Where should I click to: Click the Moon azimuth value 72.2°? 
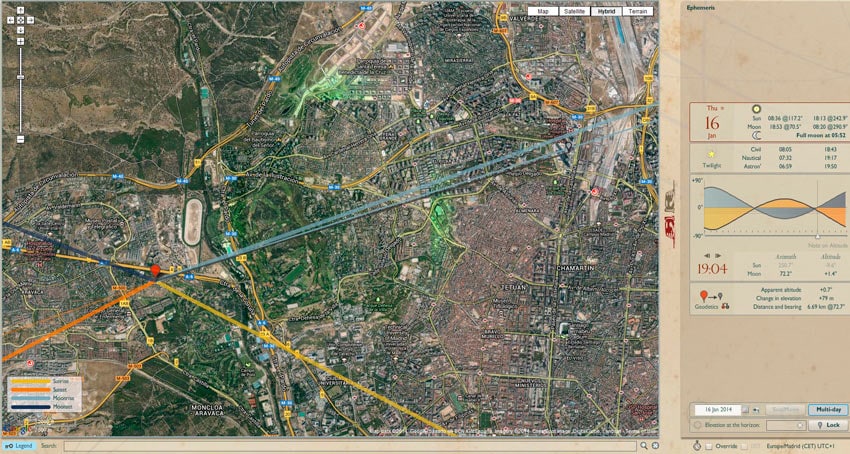[x=785, y=274]
